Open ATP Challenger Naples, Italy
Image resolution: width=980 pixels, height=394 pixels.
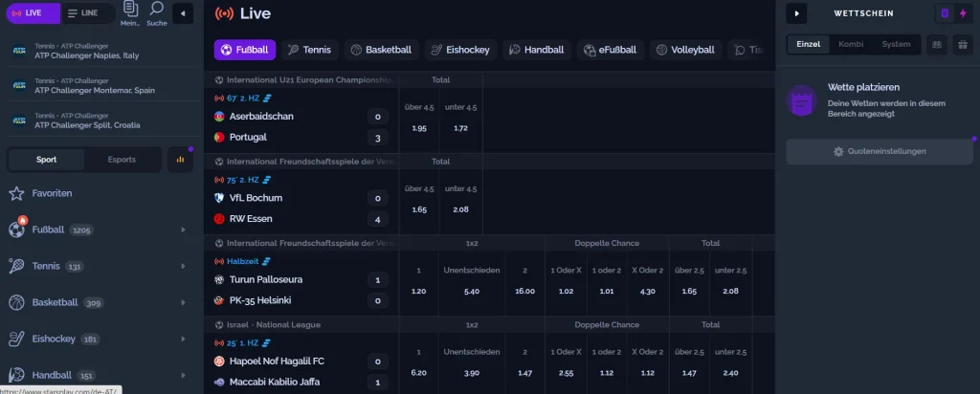click(x=101, y=51)
